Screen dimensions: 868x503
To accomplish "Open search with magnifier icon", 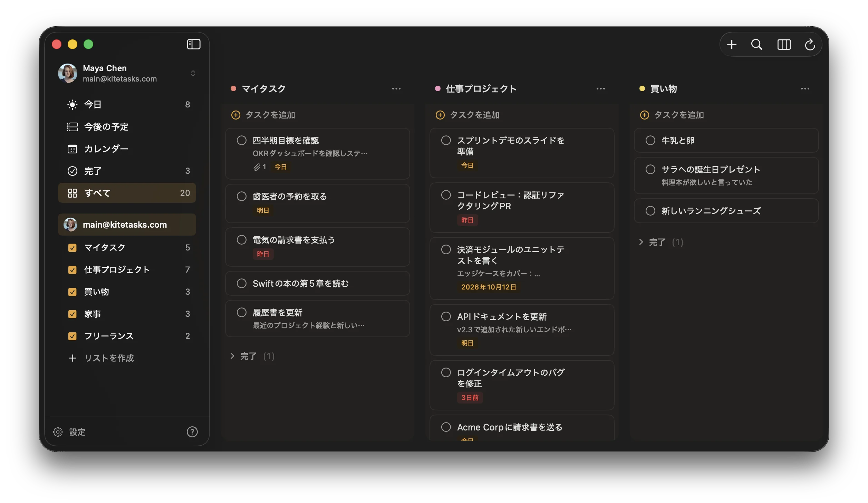I will [756, 44].
